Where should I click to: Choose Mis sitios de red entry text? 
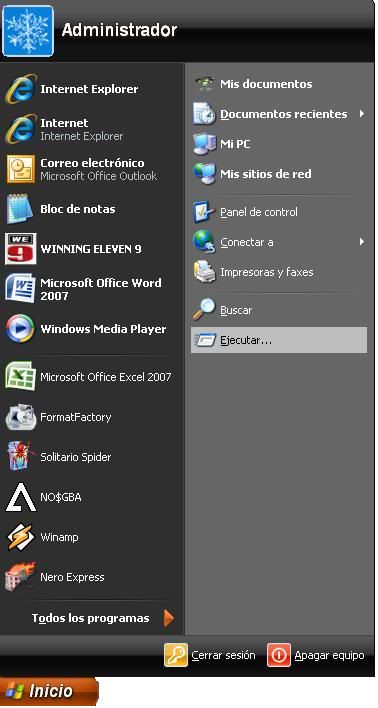266,174
